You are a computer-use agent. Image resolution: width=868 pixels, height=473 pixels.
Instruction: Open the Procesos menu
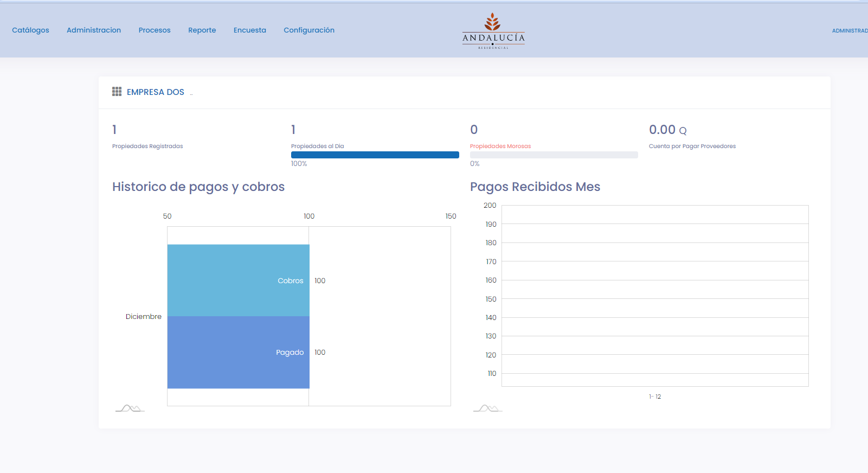coord(155,30)
